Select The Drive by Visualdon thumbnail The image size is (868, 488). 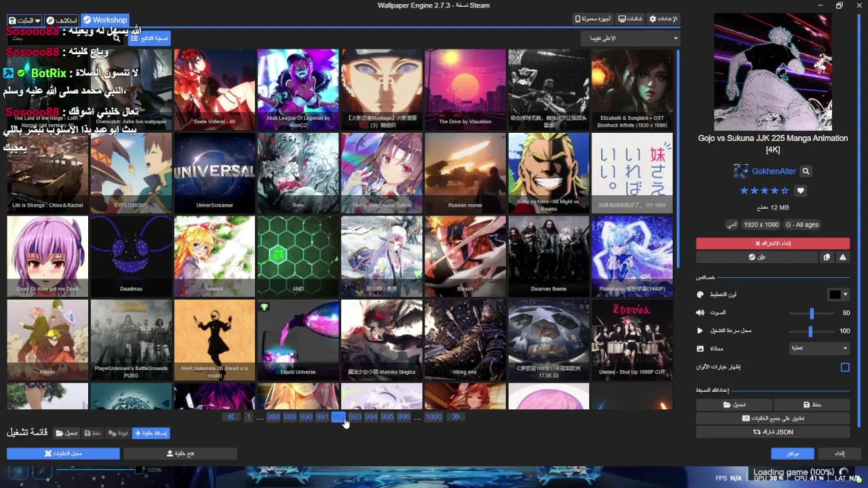click(465, 89)
